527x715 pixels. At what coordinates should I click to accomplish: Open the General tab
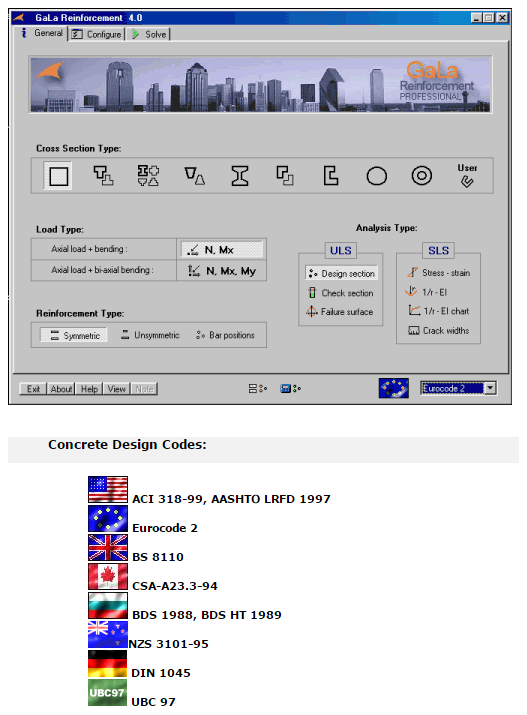tap(42, 33)
